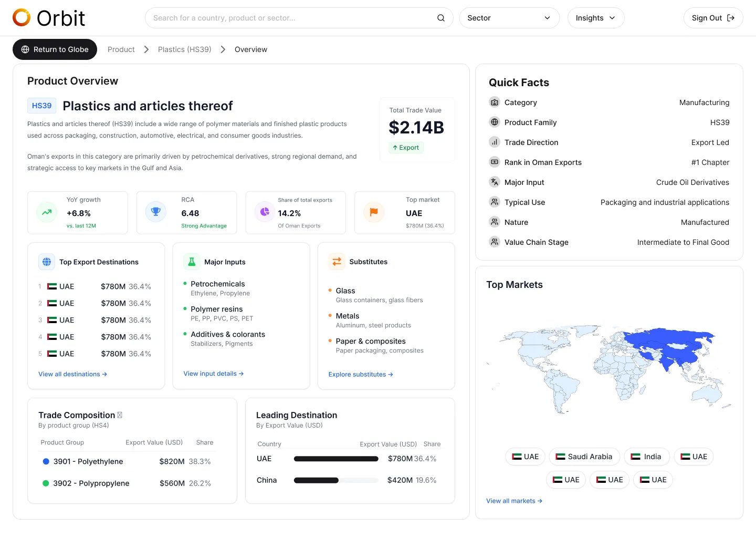Open Explore substitutes link
The width and height of the screenshot is (756, 538).
(x=361, y=375)
